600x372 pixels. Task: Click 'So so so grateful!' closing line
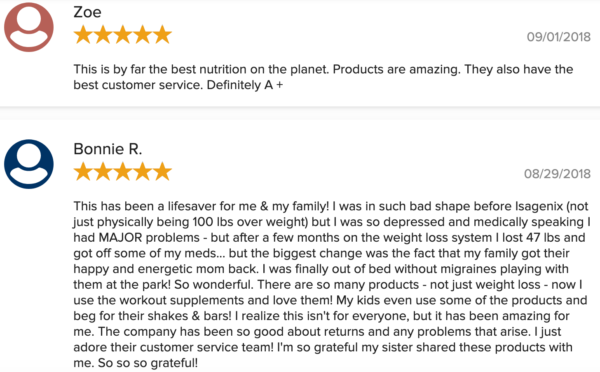[x=148, y=363]
